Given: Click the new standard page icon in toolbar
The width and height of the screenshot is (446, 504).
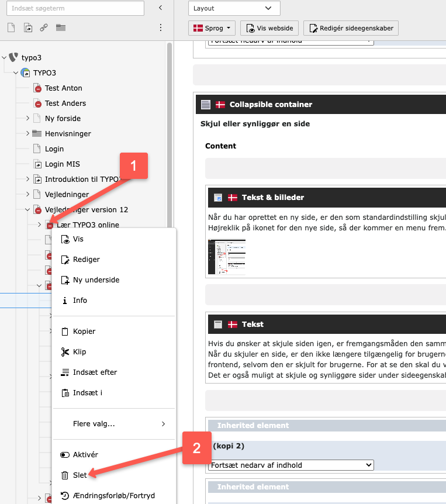Looking at the screenshot, I should coord(11,27).
